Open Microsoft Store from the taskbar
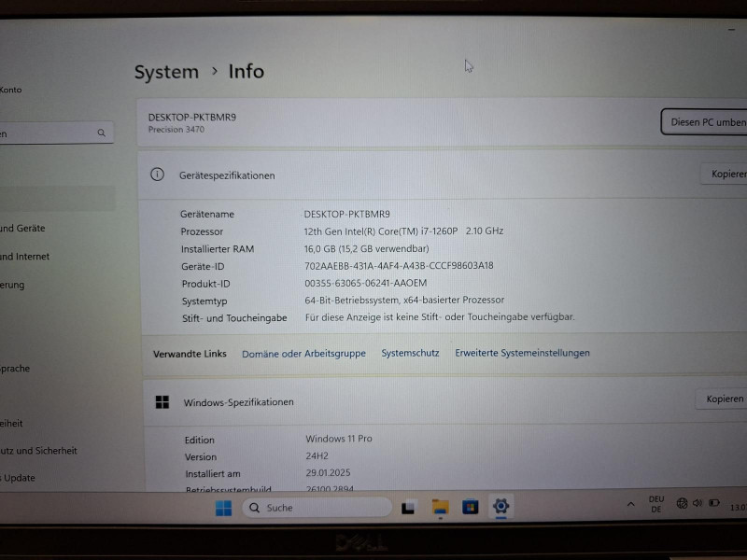 [471, 507]
